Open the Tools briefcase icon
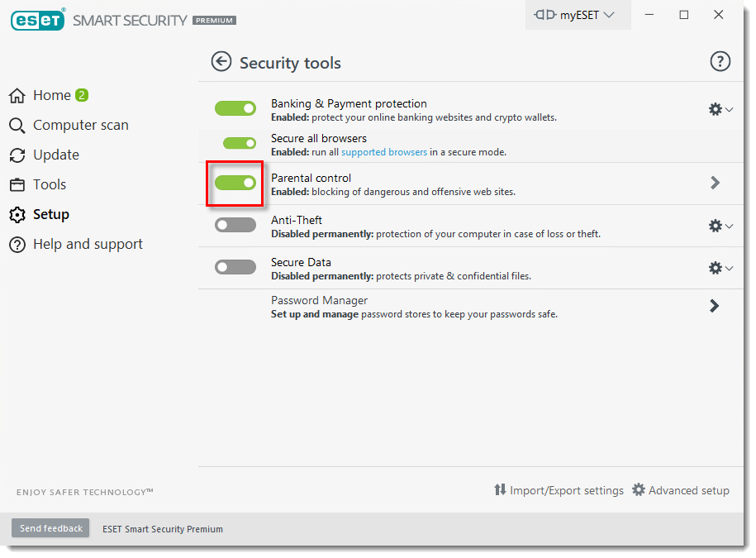The image size is (756, 558). (17, 184)
